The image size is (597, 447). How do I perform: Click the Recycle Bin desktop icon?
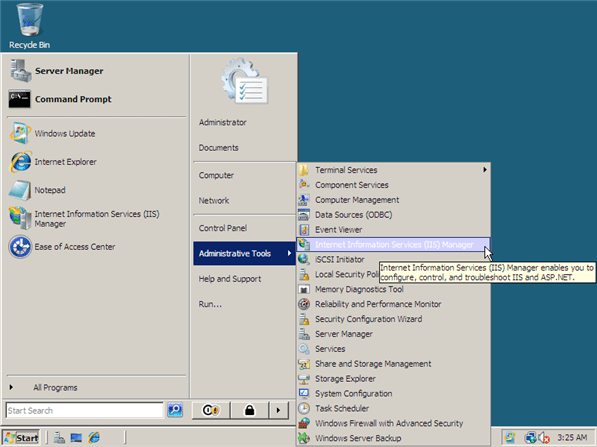tap(30, 26)
